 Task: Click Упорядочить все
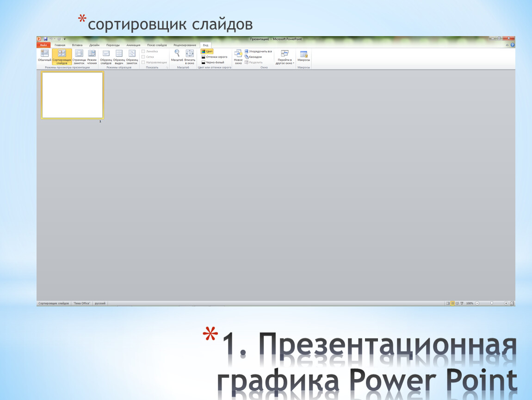coord(258,51)
